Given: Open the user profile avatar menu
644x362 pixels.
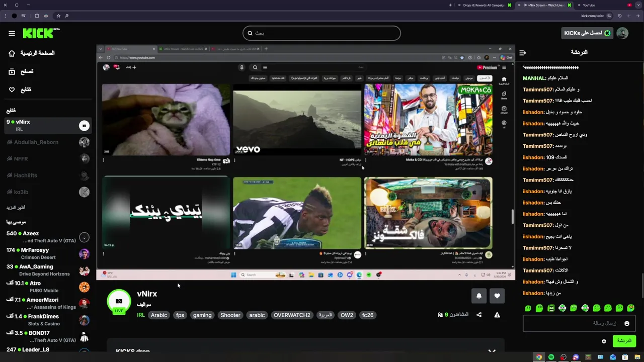Looking at the screenshot, I should tap(622, 33).
